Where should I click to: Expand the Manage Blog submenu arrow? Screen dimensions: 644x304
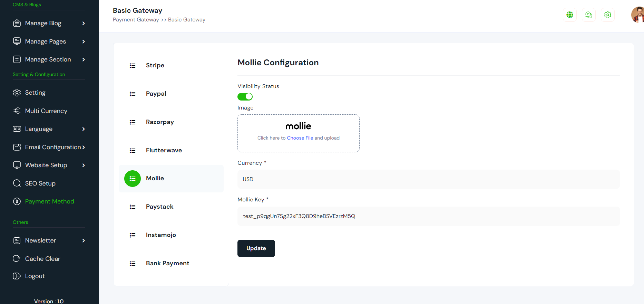click(84, 23)
